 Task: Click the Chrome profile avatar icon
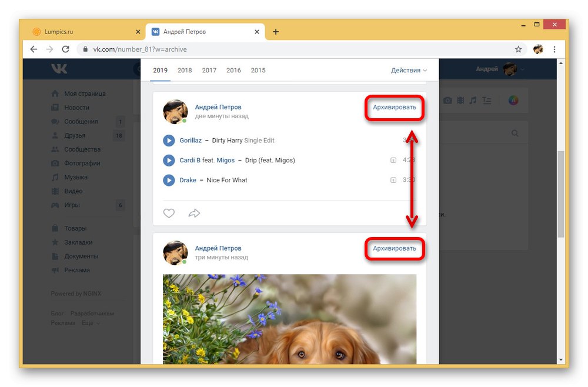[538, 49]
